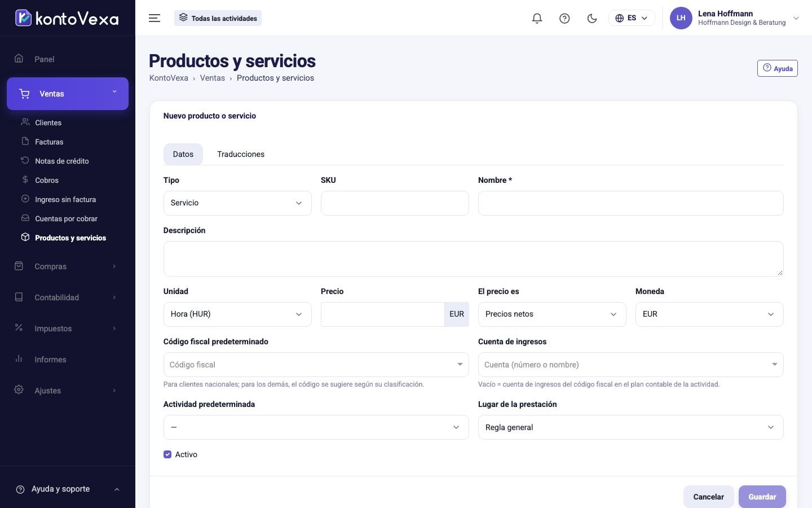Click the Cancelar button
The width and height of the screenshot is (812, 508).
[708, 497]
